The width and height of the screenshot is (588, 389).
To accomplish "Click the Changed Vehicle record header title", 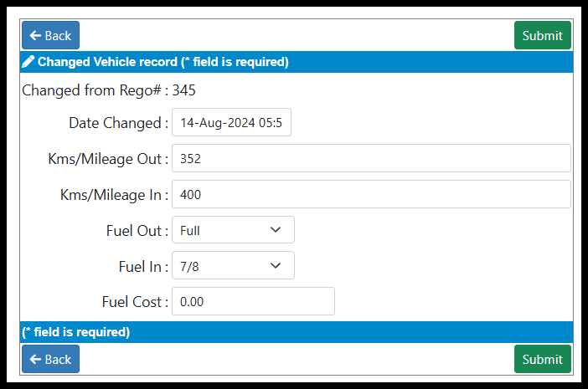I will click(x=162, y=62).
